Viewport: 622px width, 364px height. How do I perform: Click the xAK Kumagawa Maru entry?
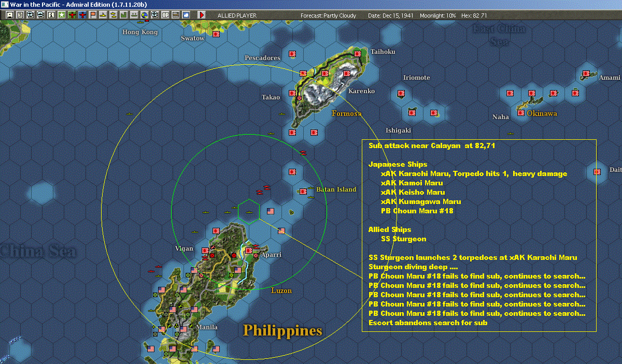tap(421, 202)
